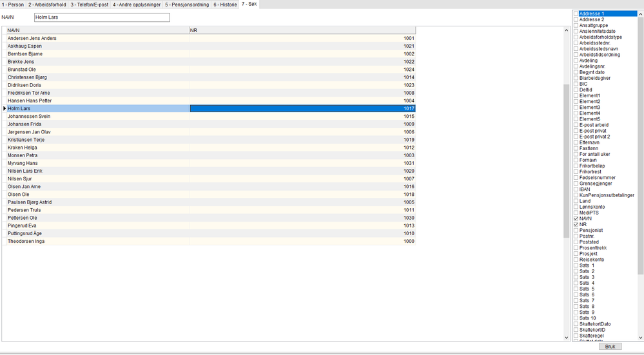Click results grid scroll down arrow
Image resolution: width=644 pixels, height=355 pixels.
pyautogui.click(x=567, y=338)
